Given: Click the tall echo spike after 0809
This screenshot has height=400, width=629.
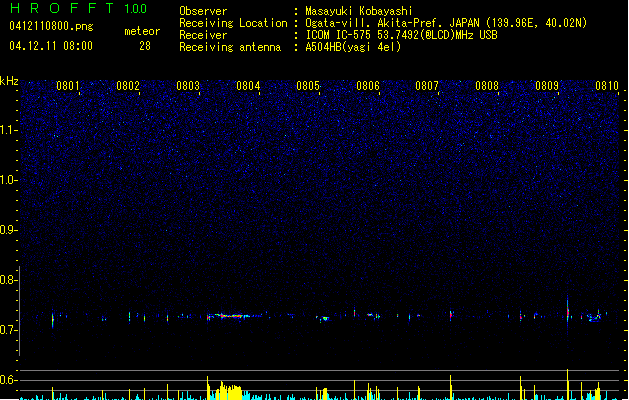Looking at the screenshot, I should click(x=568, y=315).
